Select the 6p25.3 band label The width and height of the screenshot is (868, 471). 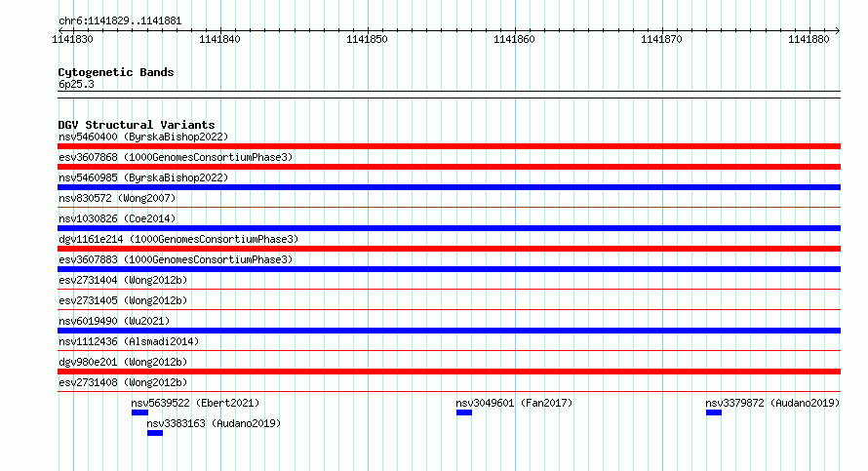click(76, 84)
